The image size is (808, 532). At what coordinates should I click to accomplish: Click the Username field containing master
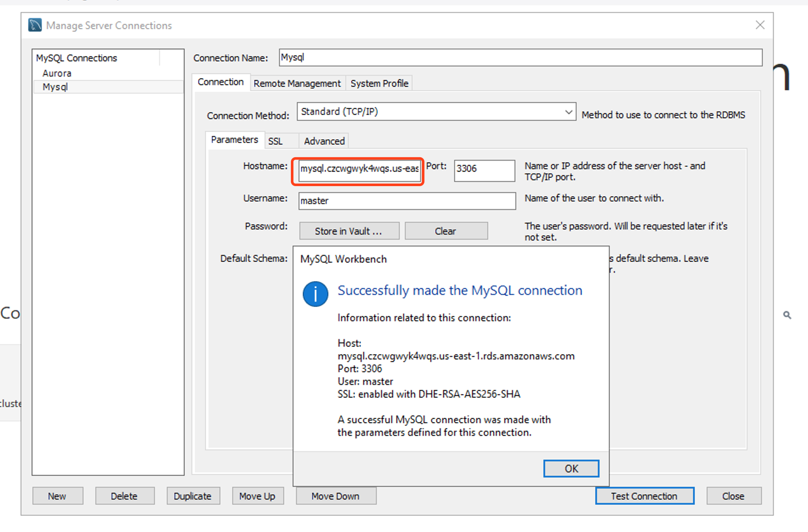pyautogui.click(x=407, y=201)
